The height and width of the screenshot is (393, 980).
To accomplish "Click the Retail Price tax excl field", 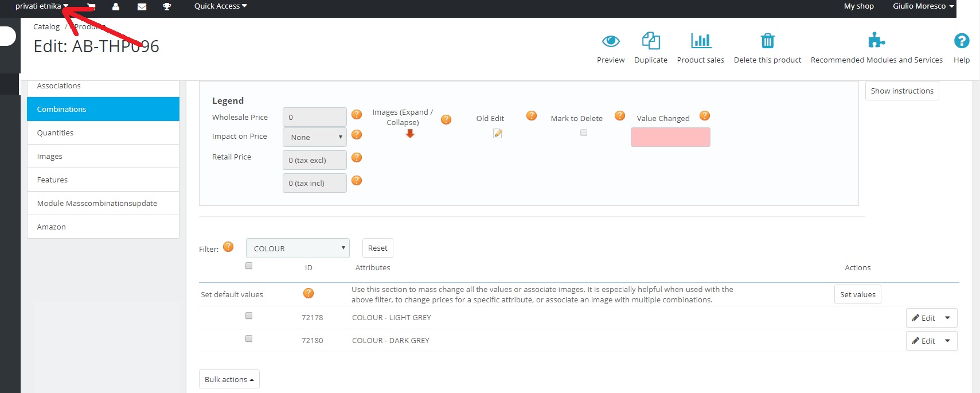I will 314,160.
